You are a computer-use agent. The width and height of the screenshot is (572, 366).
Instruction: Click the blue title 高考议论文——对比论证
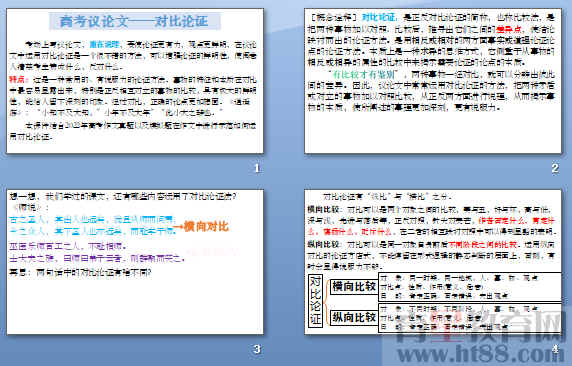135,21
